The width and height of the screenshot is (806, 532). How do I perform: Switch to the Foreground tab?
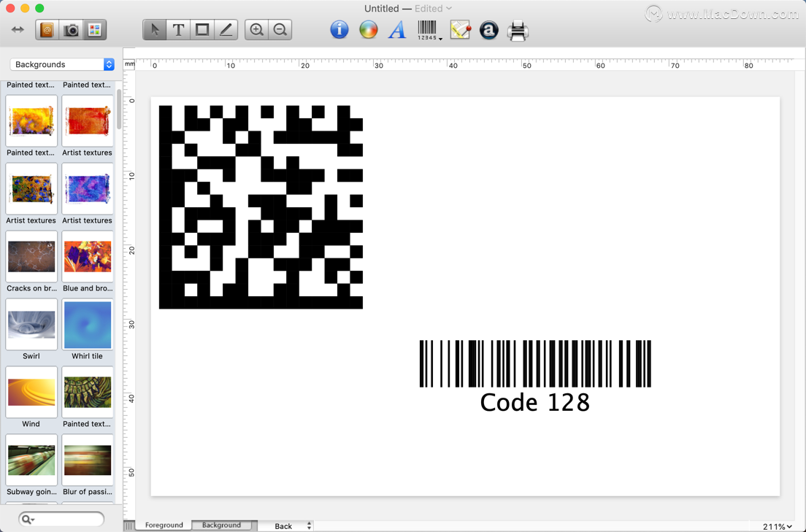click(164, 525)
